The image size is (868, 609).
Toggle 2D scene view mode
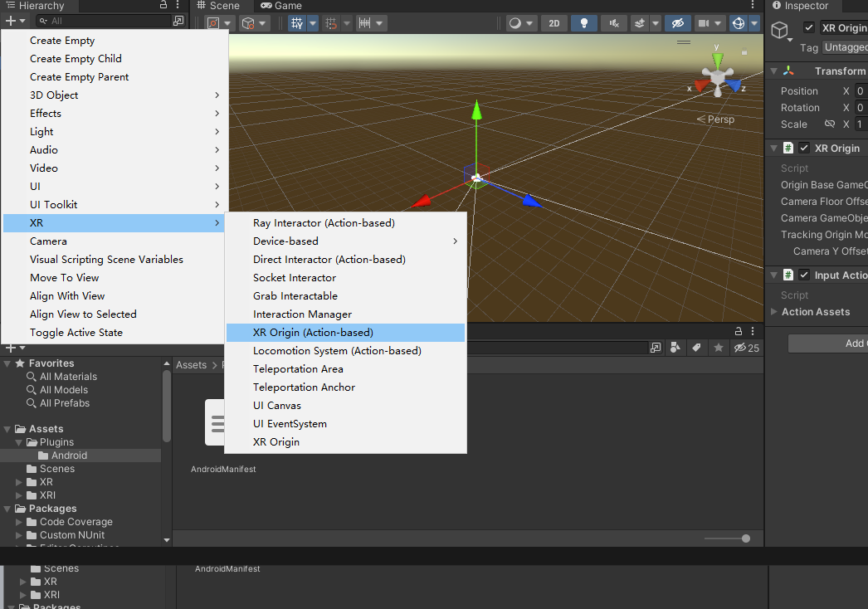[554, 23]
